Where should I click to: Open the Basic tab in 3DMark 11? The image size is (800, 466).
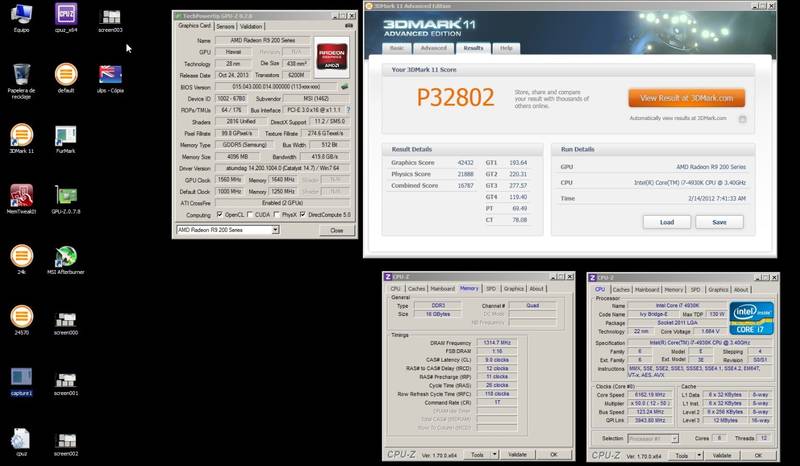coord(396,48)
